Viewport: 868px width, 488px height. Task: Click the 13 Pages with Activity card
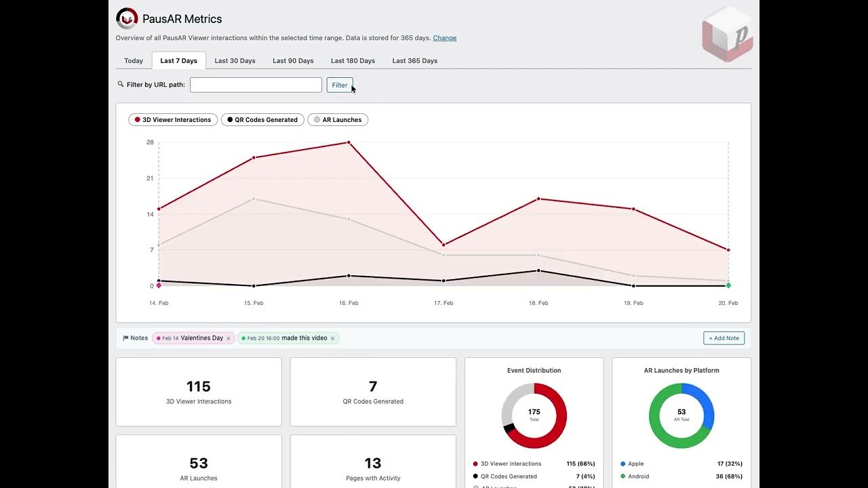click(x=373, y=462)
